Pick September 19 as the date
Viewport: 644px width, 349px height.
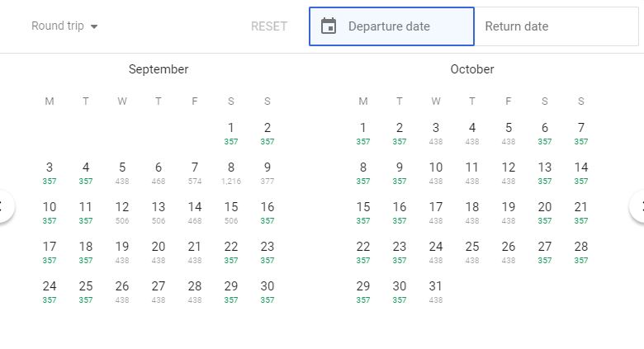(122, 251)
